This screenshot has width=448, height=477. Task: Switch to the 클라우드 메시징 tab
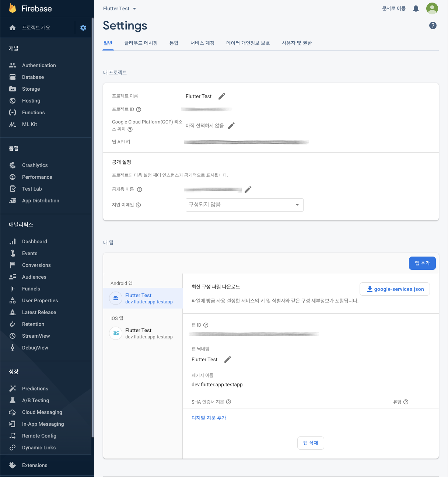(141, 43)
